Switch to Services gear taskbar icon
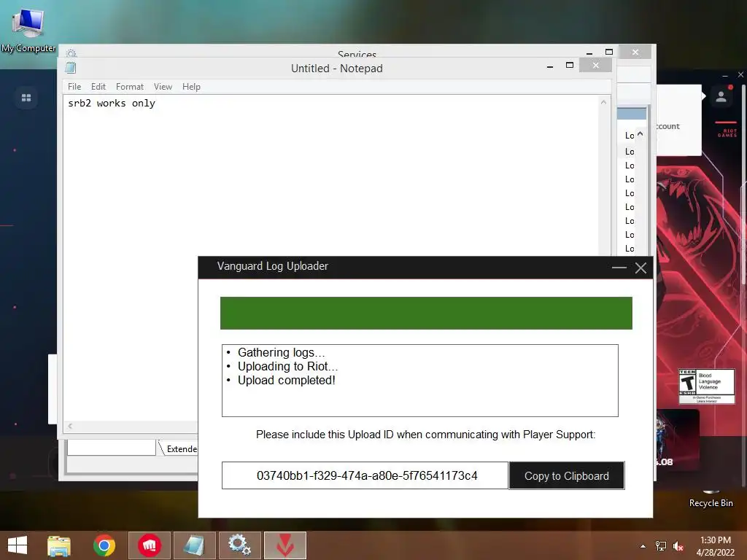 239,545
